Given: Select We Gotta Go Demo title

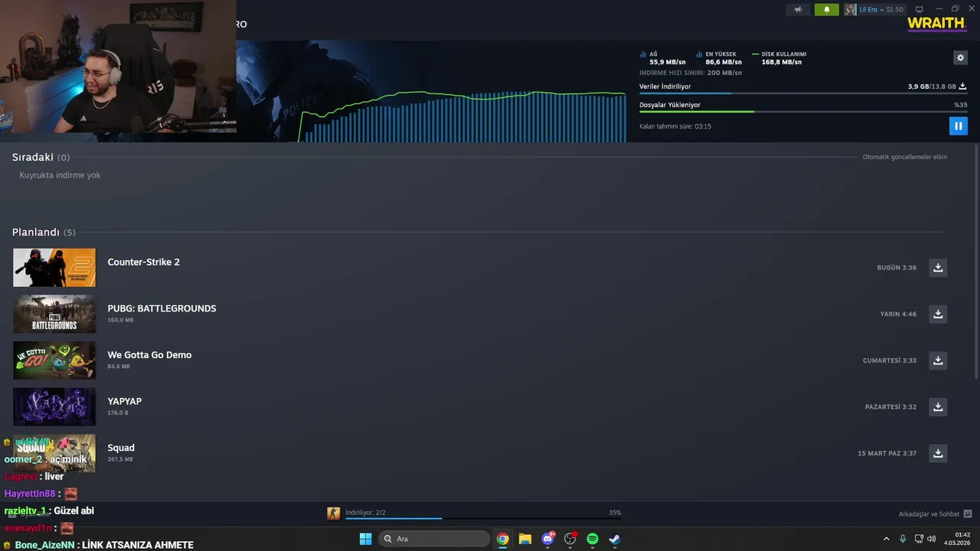Looking at the screenshot, I should click(x=149, y=355).
